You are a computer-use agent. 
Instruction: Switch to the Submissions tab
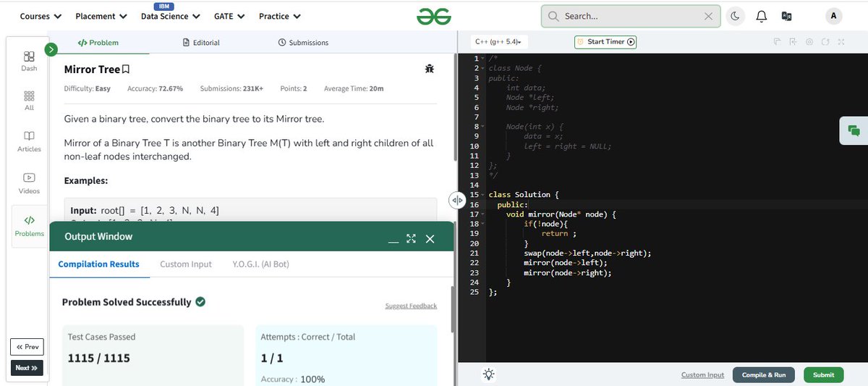pos(303,43)
